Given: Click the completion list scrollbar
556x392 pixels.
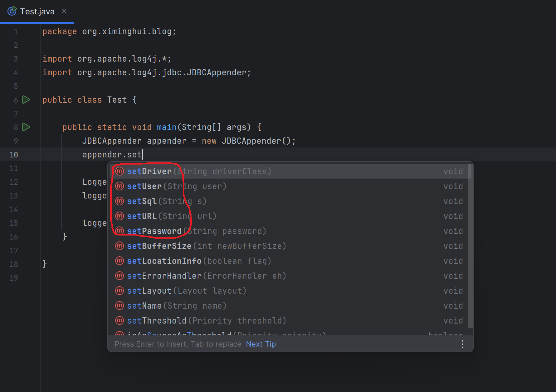Looking at the screenshot, I should 470,246.
